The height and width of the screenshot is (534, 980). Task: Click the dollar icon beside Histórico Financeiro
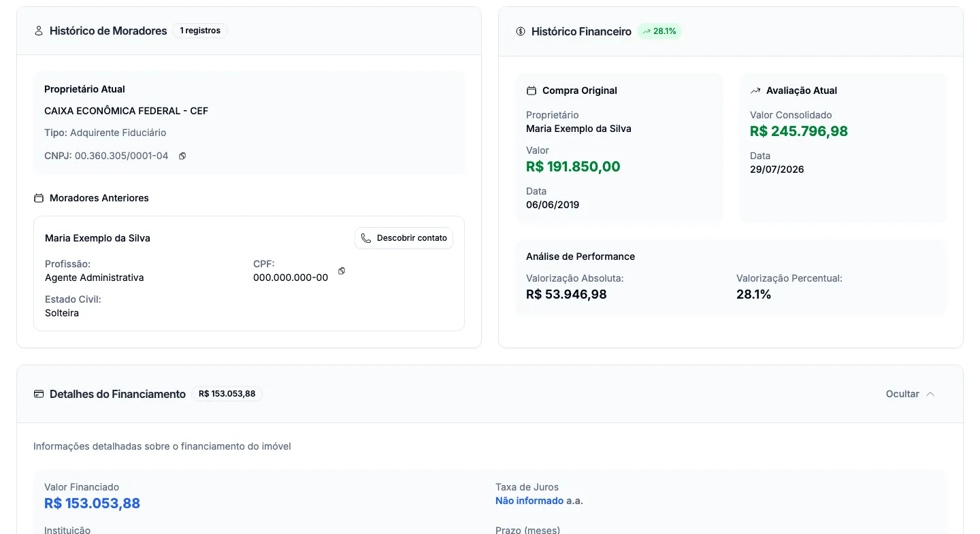[x=521, y=31]
